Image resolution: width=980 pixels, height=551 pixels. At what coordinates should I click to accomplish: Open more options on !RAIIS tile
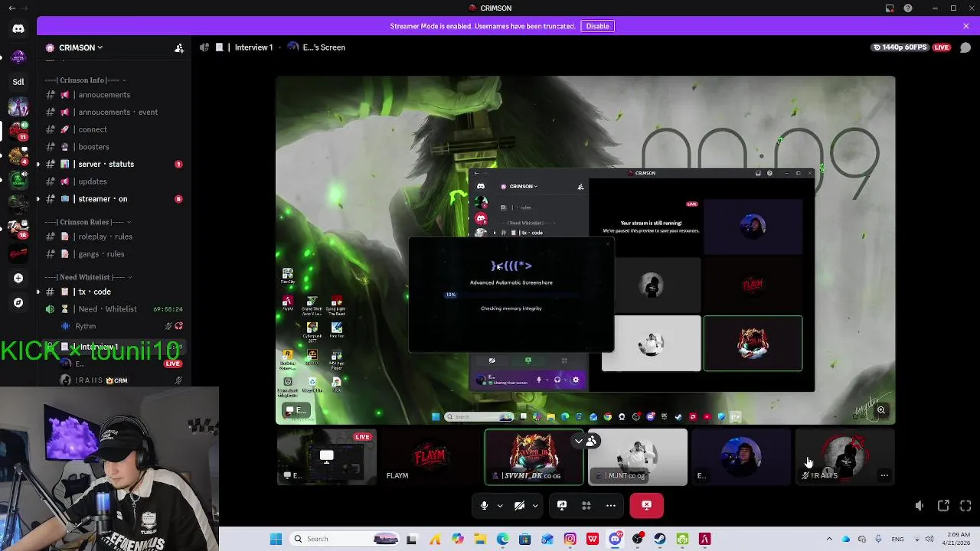pyautogui.click(x=884, y=475)
